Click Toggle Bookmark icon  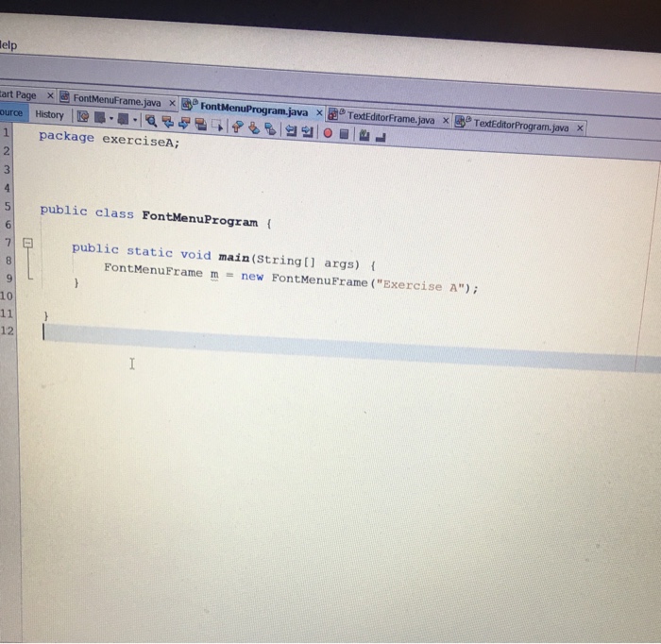pos(270,128)
